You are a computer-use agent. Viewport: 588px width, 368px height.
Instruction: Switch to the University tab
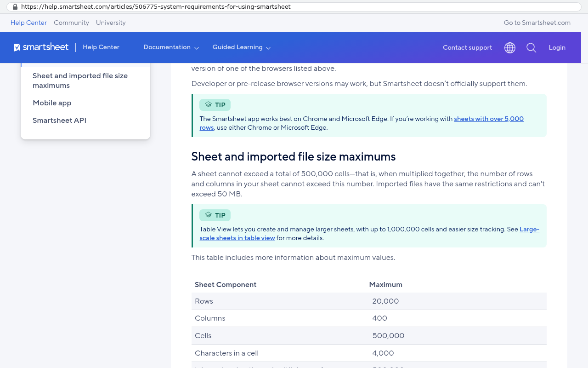pos(111,23)
